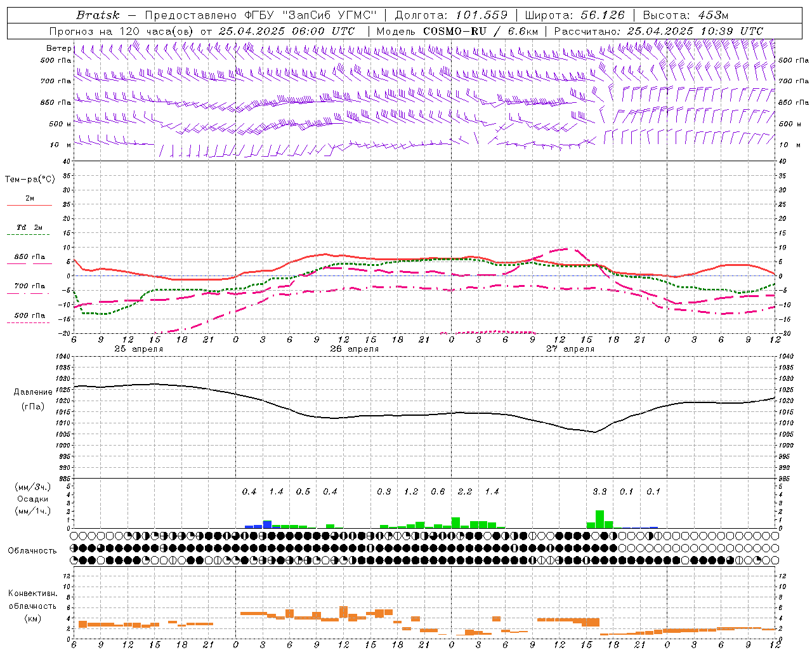
Task: Click the tallest green precipitation bar
Action: pos(599,519)
